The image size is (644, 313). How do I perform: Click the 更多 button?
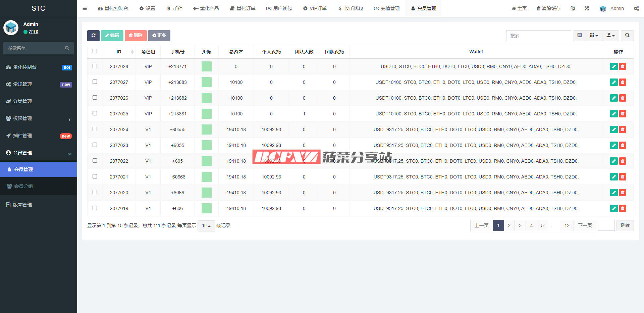tap(159, 36)
